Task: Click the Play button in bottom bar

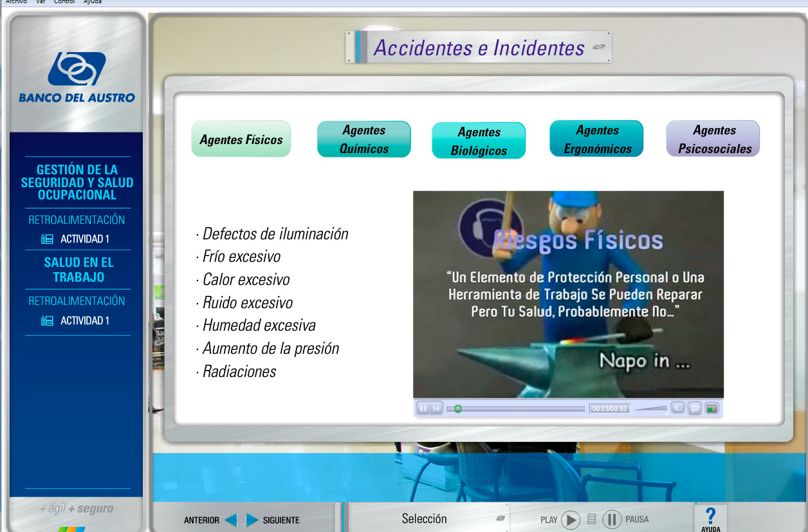Action: tap(571, 520)
